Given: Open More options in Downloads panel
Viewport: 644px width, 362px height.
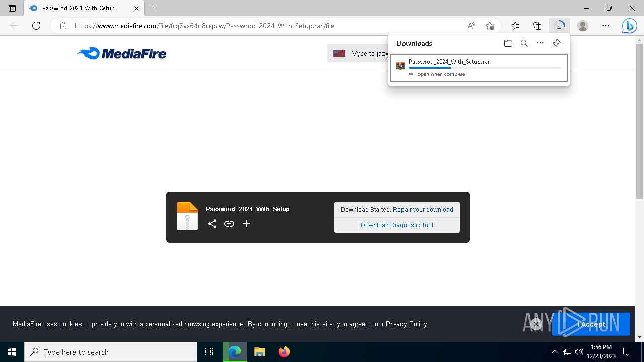Looking at the screenshot, I should [540, 43].
